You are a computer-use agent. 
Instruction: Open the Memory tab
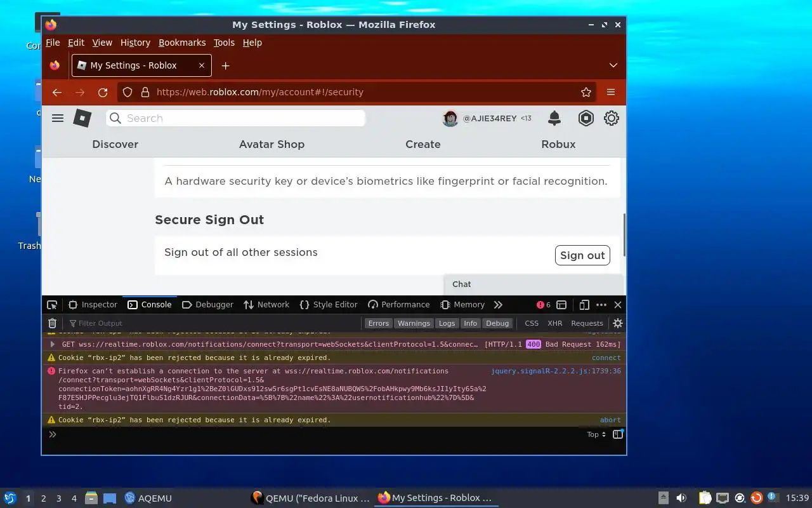[462, 305]
